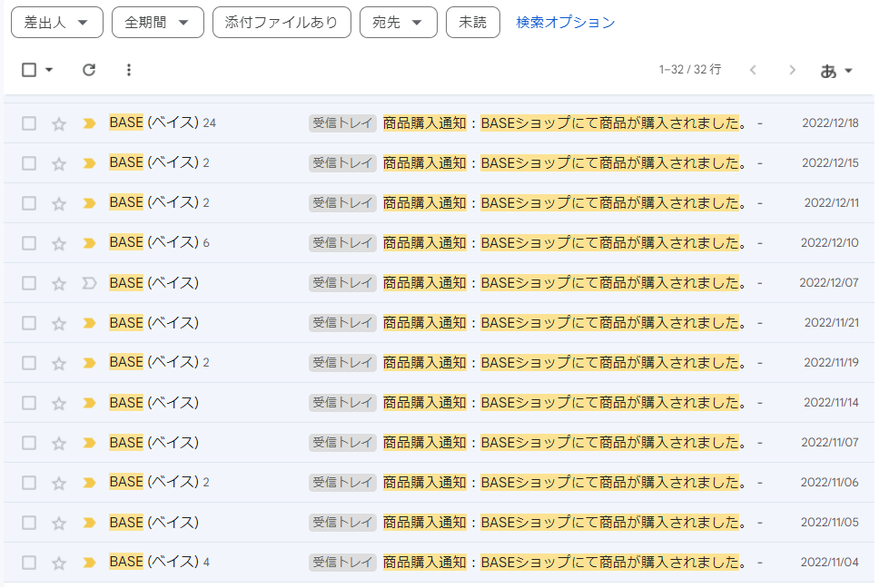
Task: Star the email dated 2022/11/21
Action: click(59, 323)
